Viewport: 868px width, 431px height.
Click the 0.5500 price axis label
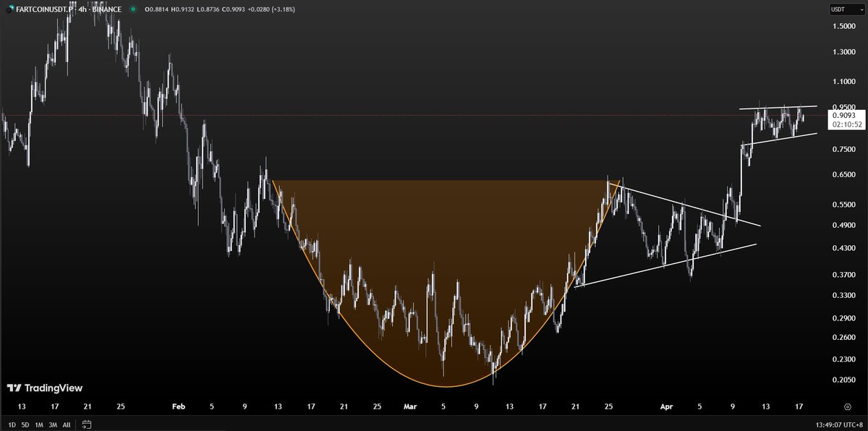[x=844, y=205]
